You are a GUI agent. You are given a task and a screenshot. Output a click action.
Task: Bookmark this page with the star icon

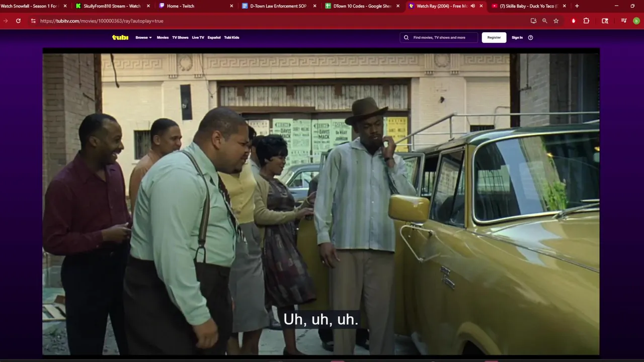tap(556, 21)
